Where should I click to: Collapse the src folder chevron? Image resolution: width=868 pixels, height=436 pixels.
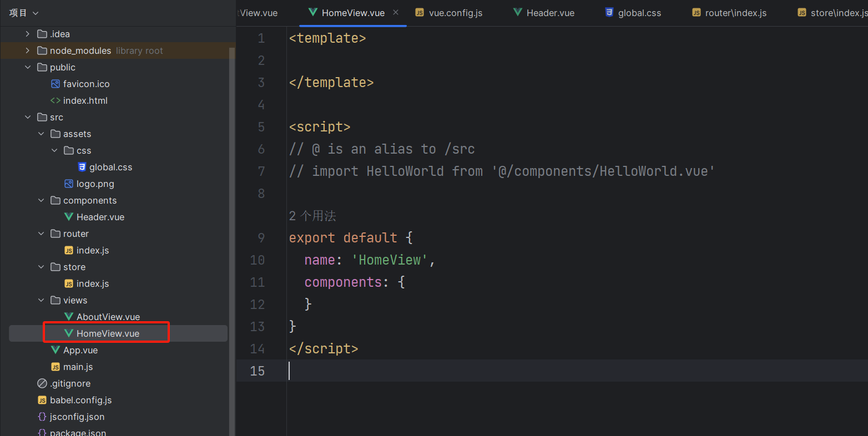coord(28,117)
